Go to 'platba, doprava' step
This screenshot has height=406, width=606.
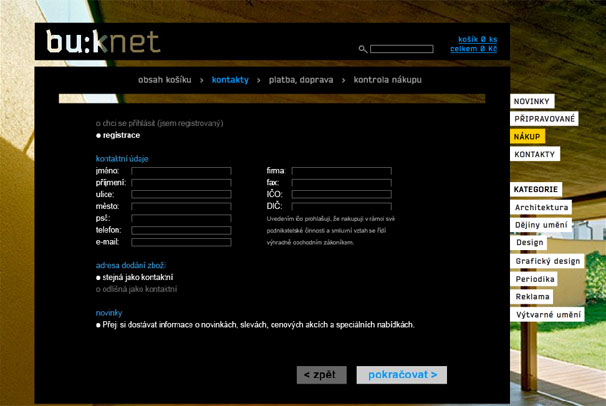tap(301, 79)
